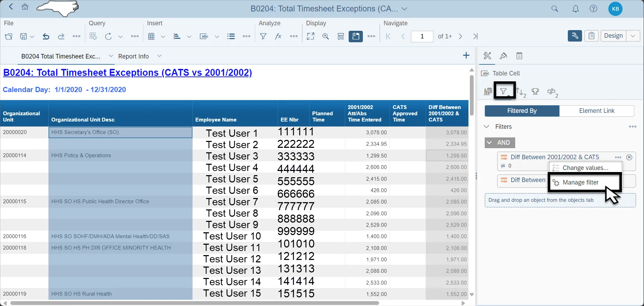Toggle the build wrench side panel button
Image resolution: width=644 pixels, height=306 pixels.
575,36
